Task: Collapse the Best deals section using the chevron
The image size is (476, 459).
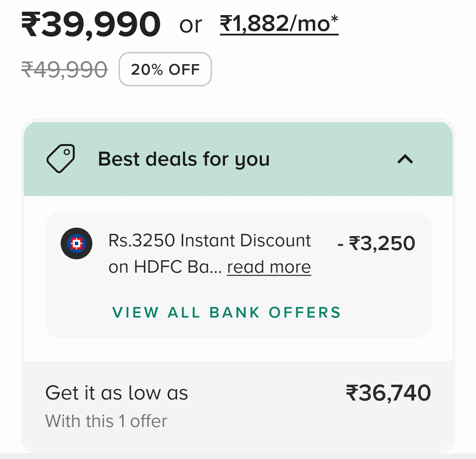Action: pos(405,159)
